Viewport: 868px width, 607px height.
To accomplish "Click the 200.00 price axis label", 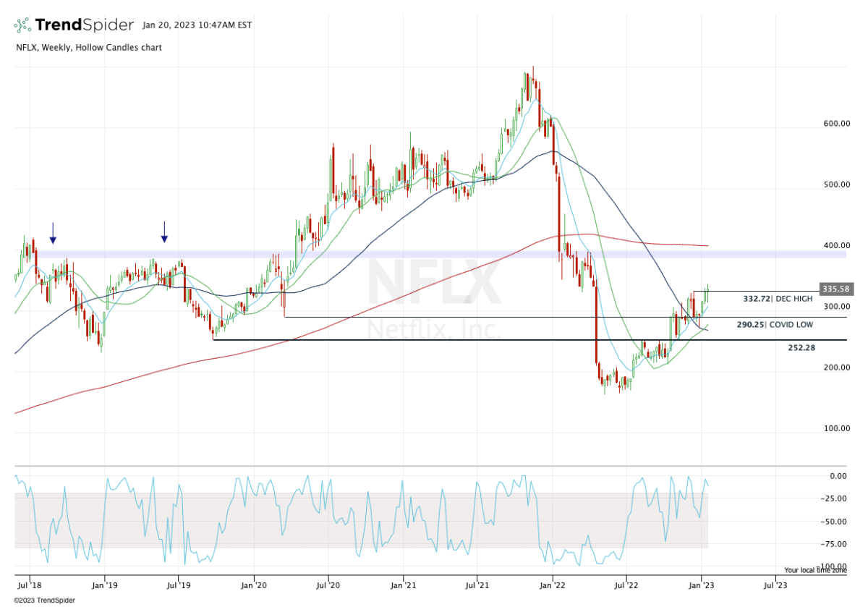I will [837, 368].
